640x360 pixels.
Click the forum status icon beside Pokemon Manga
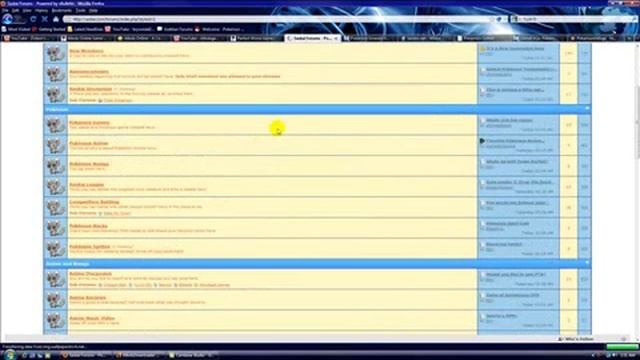56,166
